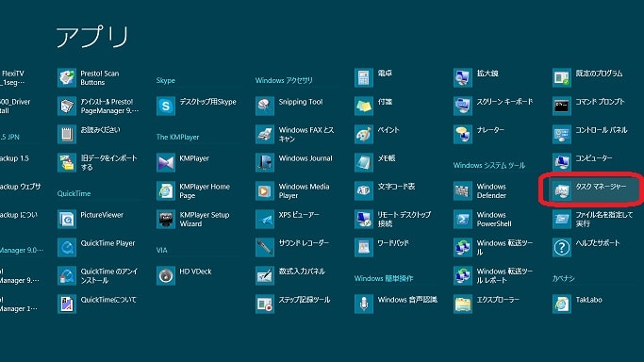Launch Narrator (ナレーター) icon
Viewport: 644px width, 362px height.
point(462,134)
